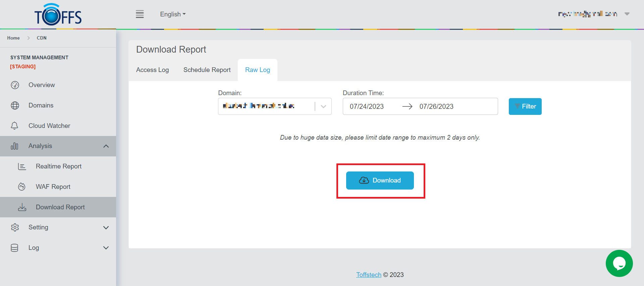Click the WAF Report flame icon

(x=22, y=187)
